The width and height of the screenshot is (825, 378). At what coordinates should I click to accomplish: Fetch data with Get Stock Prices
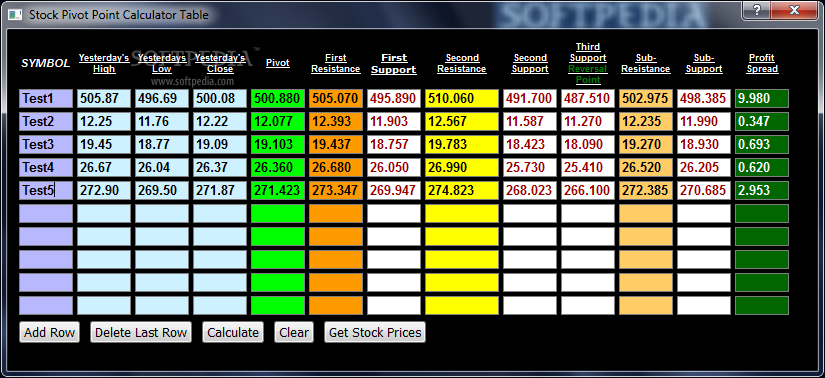point(375,332)
